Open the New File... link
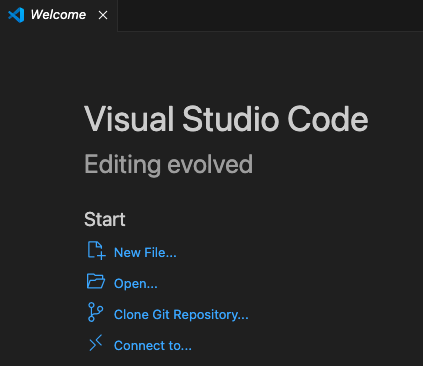The width and height of the screenshot is (423, 366). 145,253
